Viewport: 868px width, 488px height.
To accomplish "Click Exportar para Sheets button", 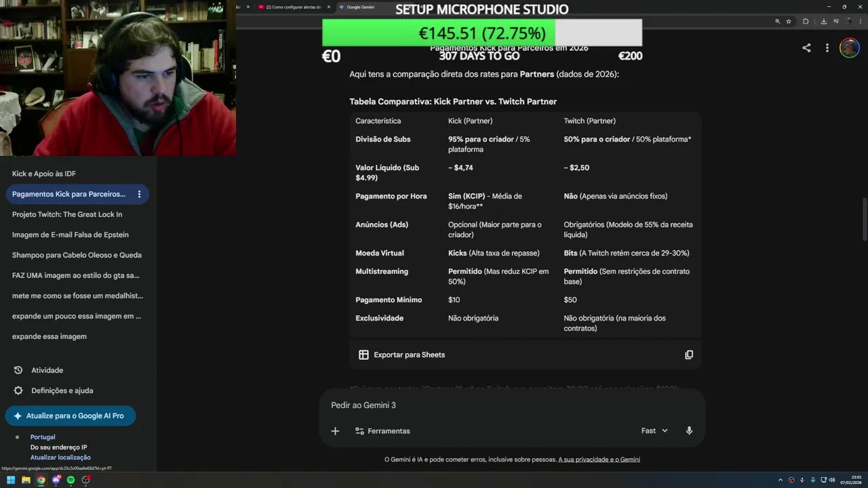I will (x=401, y=354).
